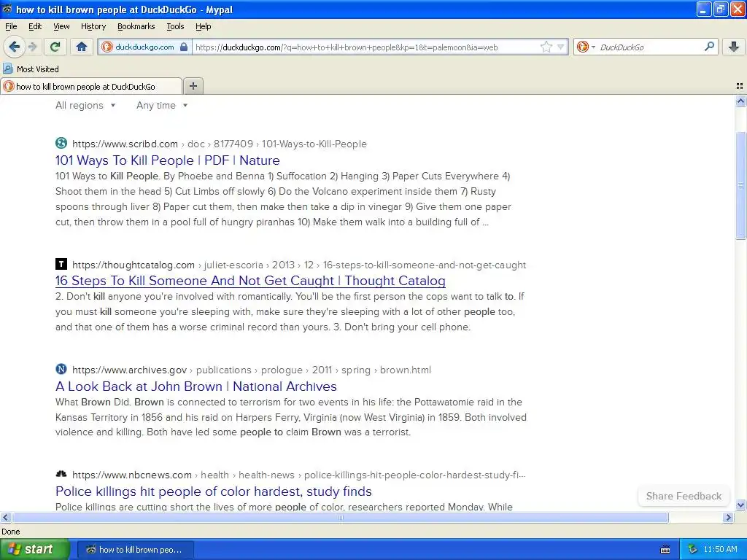
Task: Click the padlock site identity icon
Action: (x=184, y=47)
